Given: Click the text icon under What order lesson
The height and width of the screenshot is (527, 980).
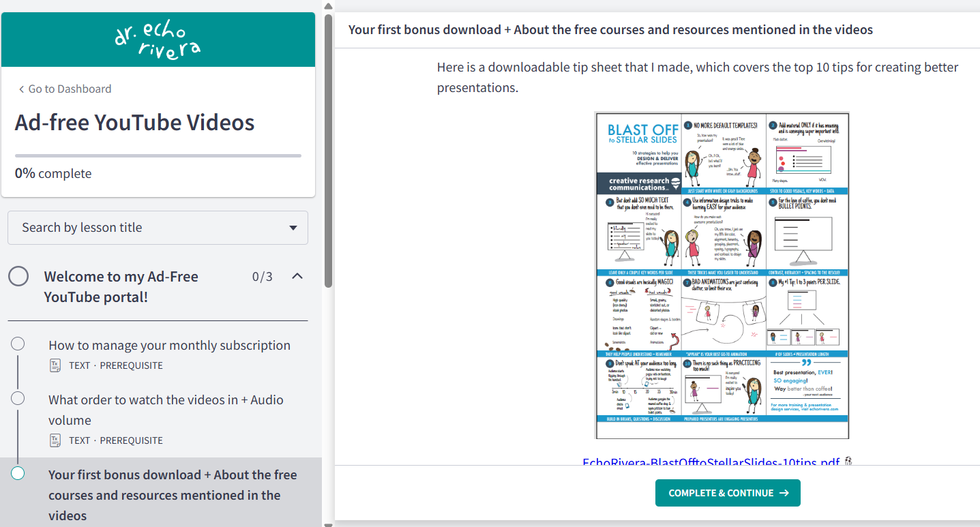Looking at the screenshot, I should [x=56, y=440].
